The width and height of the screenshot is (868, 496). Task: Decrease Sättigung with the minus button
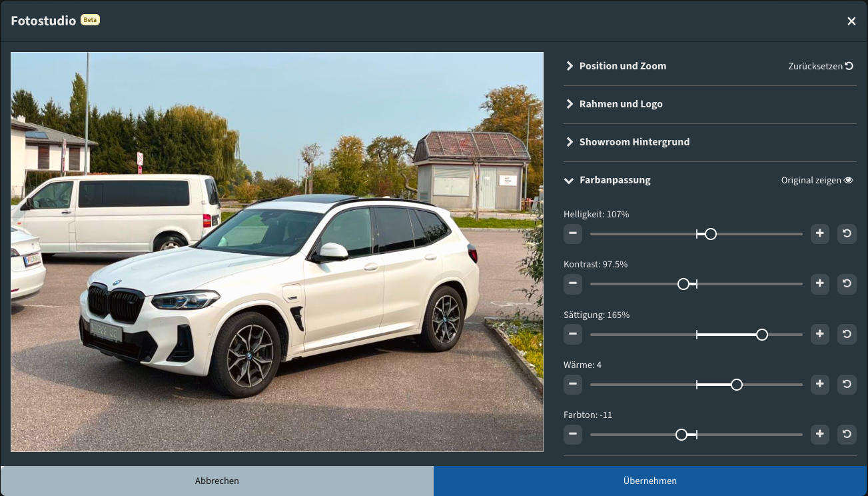573,334
